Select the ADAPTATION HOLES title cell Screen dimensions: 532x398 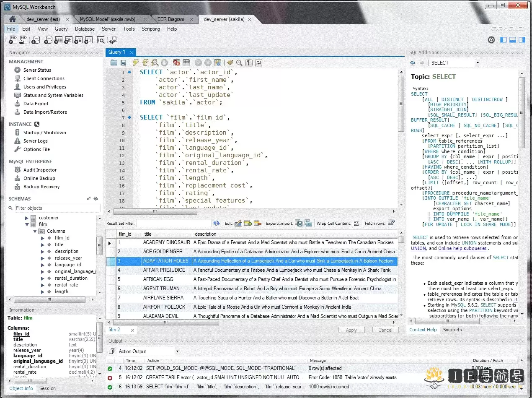tap(166, 261)
